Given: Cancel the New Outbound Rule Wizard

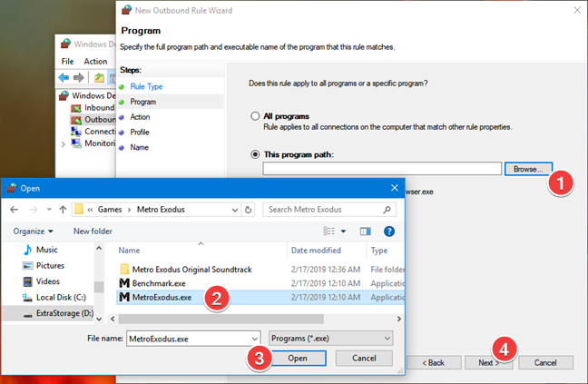Looking at the screenshot, I should coord(545,362).
